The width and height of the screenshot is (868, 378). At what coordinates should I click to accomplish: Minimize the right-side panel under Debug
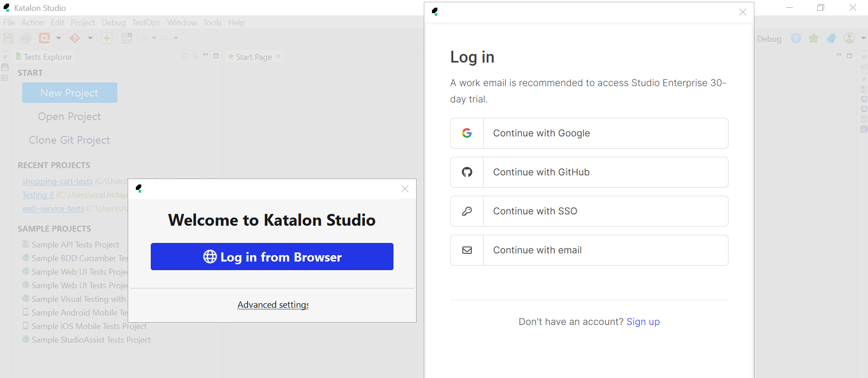839,55
